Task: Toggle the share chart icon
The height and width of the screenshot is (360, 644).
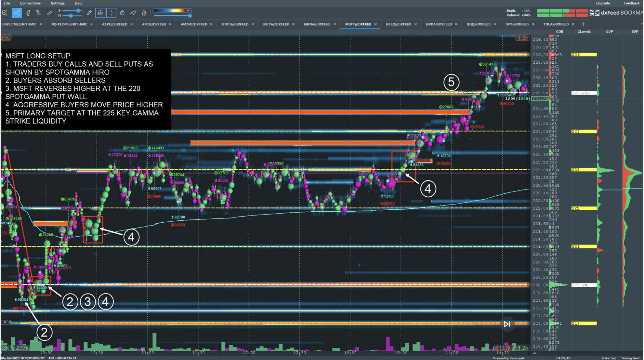Action: 17,13
